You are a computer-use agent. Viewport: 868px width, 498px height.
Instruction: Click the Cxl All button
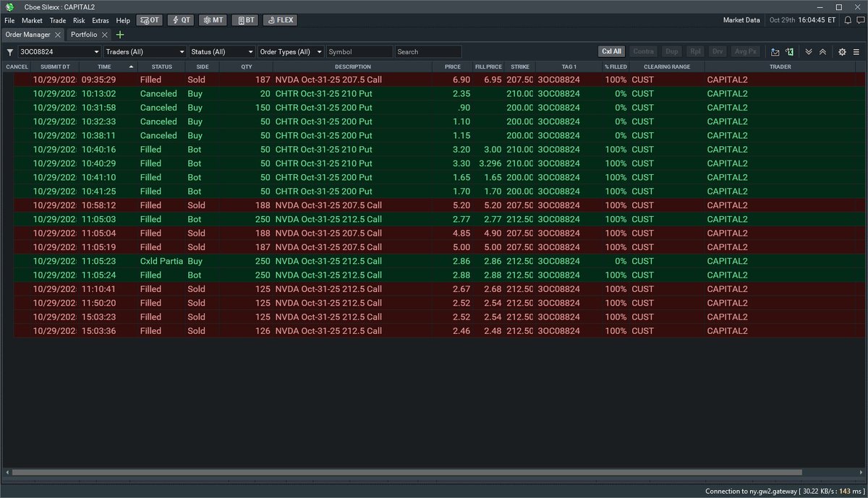[612, 52]
